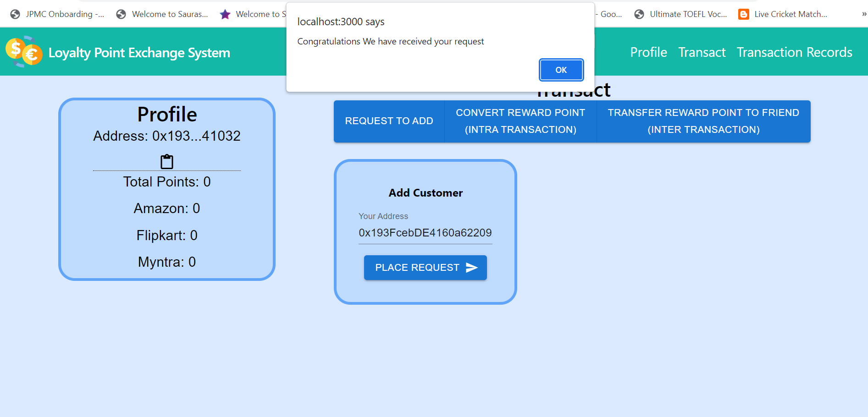Open Transaction Records from the navbar
This screenshot has height=417, width=868.
pos(794,52)
